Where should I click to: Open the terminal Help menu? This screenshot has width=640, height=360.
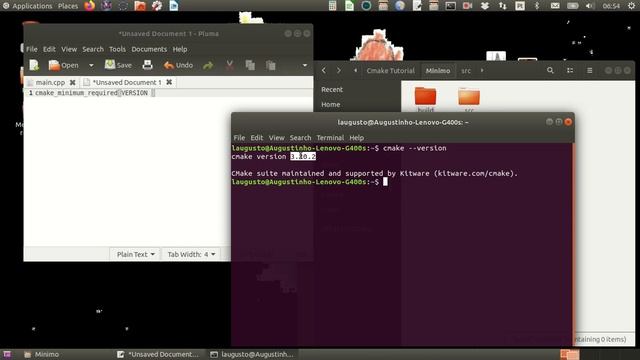tap(356, 138)
